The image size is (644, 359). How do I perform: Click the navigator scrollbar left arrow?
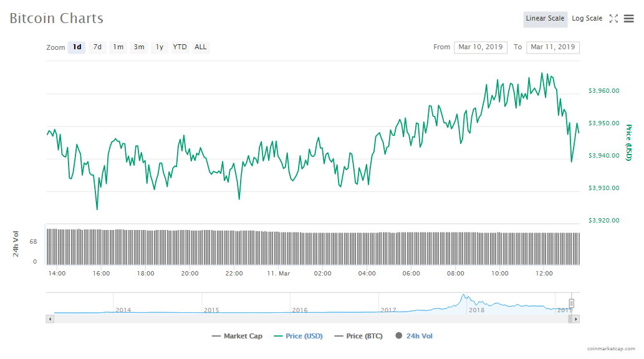pos(50,319)
